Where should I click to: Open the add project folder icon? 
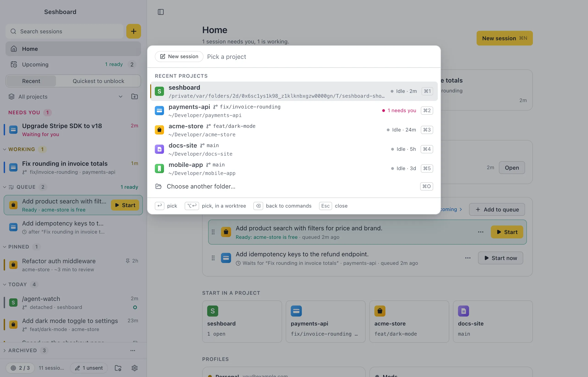[135, 97]
